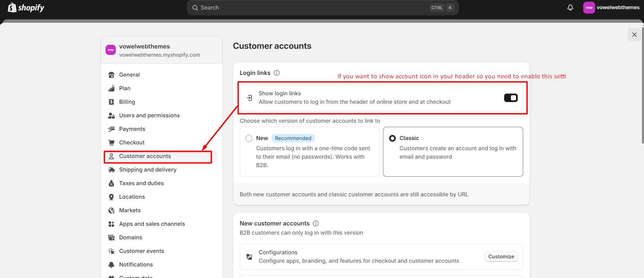644x278 pixels.
Task: Click the Apps and sales channels icon
Action: (111, 224)
